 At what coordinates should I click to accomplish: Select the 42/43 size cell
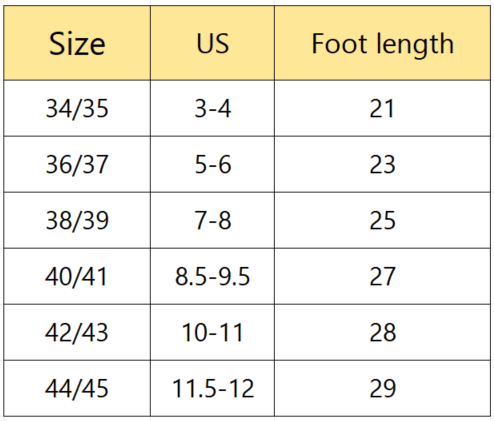click(77, 332)
